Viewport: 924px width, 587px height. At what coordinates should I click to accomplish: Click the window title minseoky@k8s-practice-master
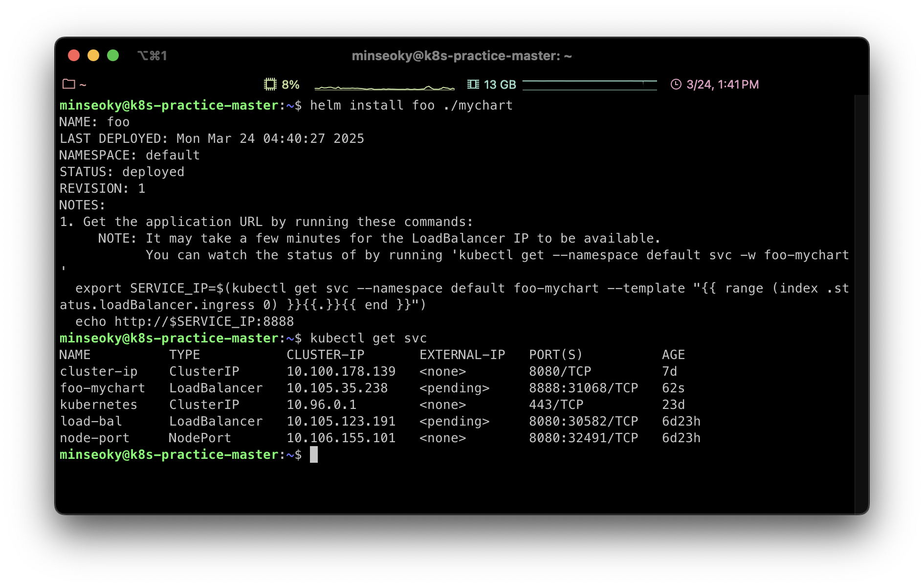coord(462,56)
